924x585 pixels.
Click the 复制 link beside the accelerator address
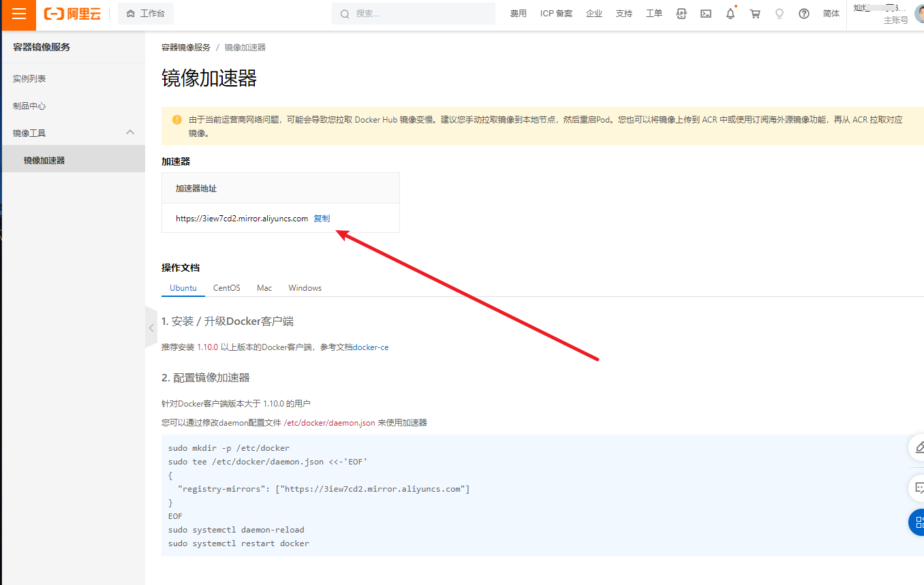[x=322, y=219]
